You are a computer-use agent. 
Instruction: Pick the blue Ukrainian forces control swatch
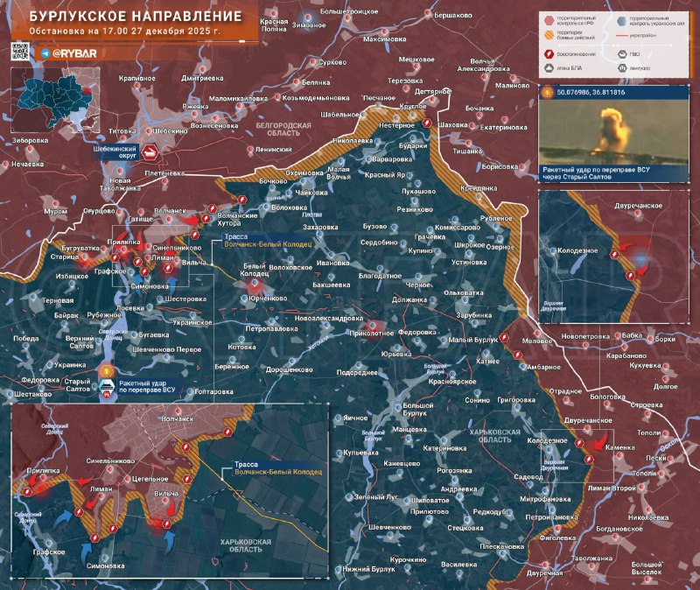click(622, 19)
